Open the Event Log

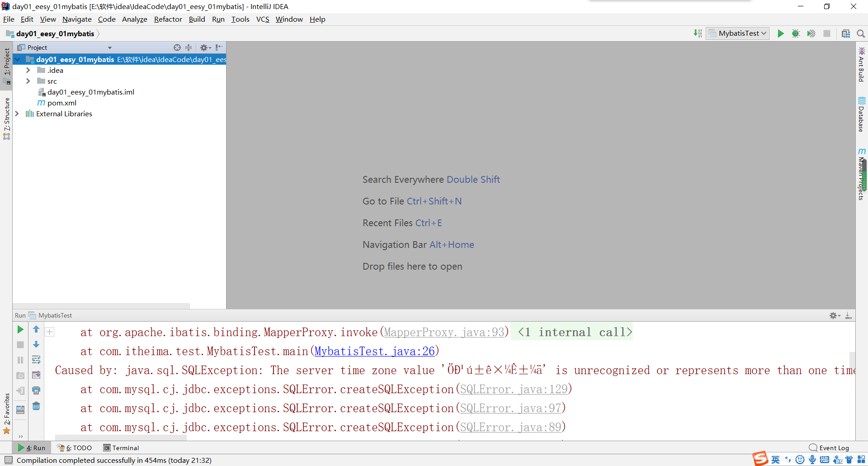(x=829, y=448)
